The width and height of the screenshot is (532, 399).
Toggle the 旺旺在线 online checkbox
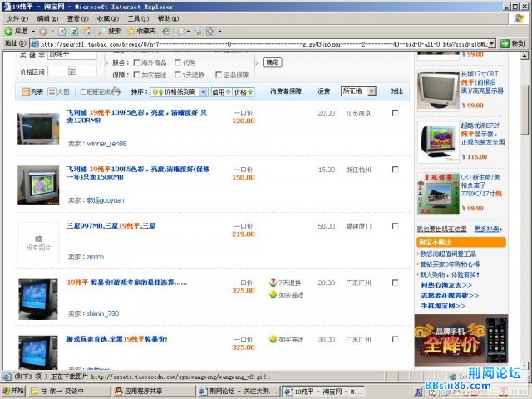pos(83,91)
